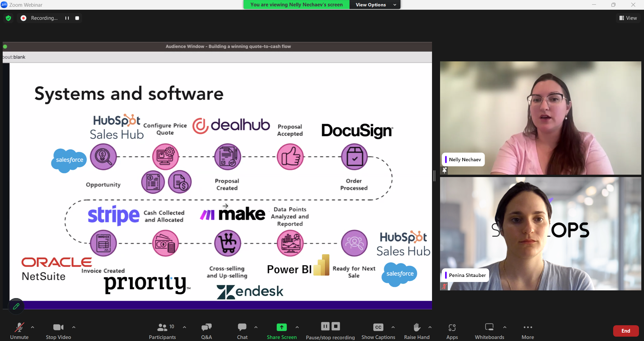Raise Hand in the webinar
This screenshot has height=341, width=644.
pos(417,331)
